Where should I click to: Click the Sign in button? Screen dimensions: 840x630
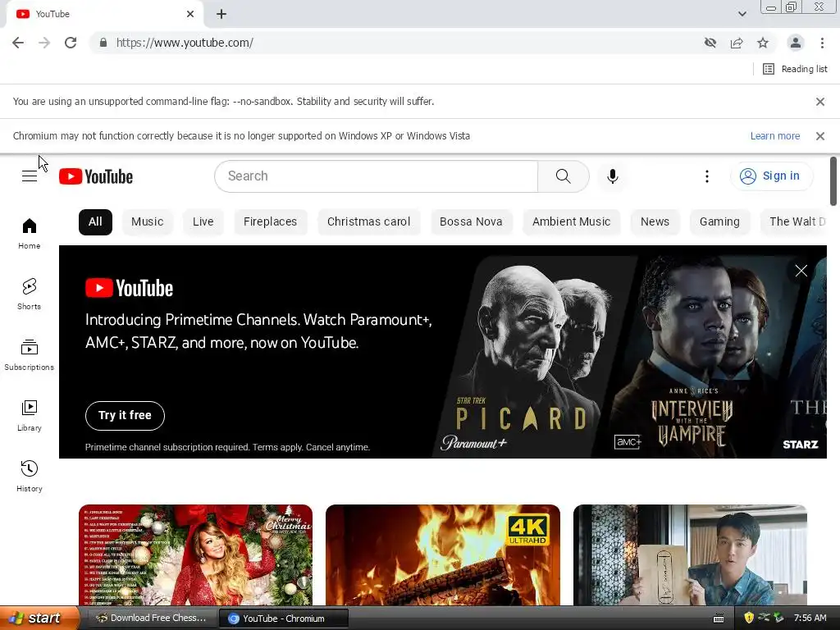pyautogui.click(x=771, y=176)
